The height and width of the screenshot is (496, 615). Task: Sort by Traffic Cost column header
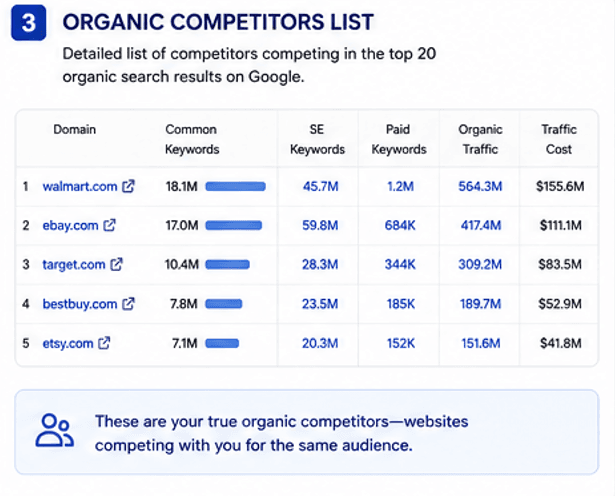click(x=559, y=139)
